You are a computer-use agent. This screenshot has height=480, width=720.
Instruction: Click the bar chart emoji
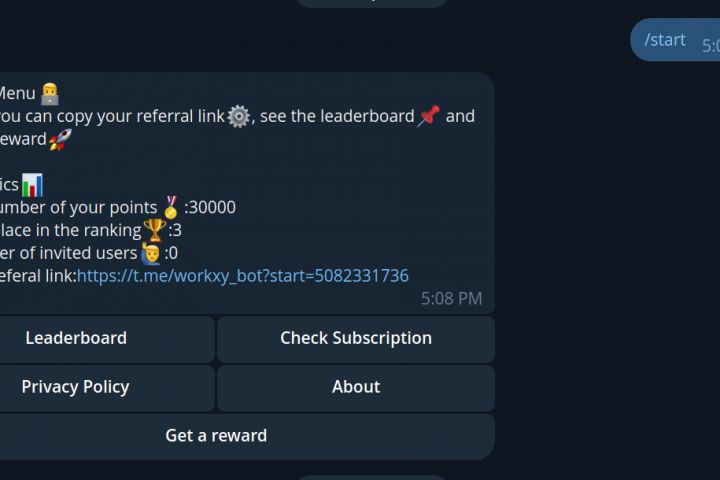pyautogui.click(x=32, y=185)
